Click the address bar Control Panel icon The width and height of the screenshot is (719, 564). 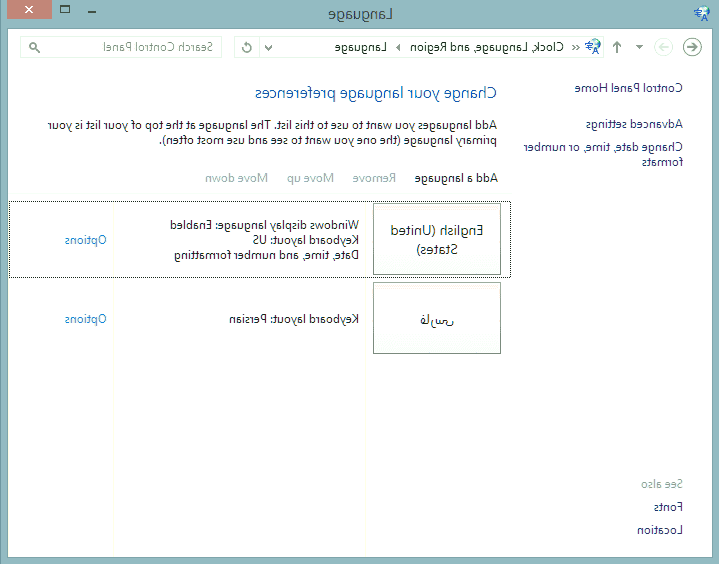[x=592, y=47]
